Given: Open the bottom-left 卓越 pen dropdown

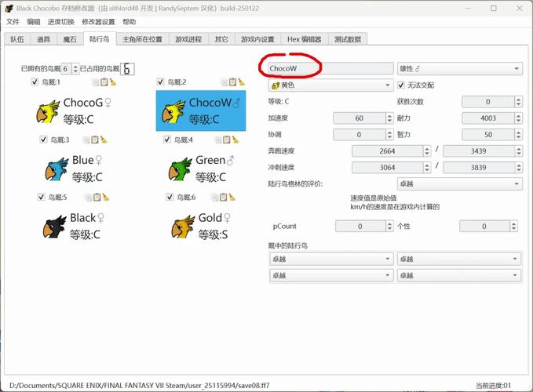Looking at the screenshot, I should click(330, 275).
